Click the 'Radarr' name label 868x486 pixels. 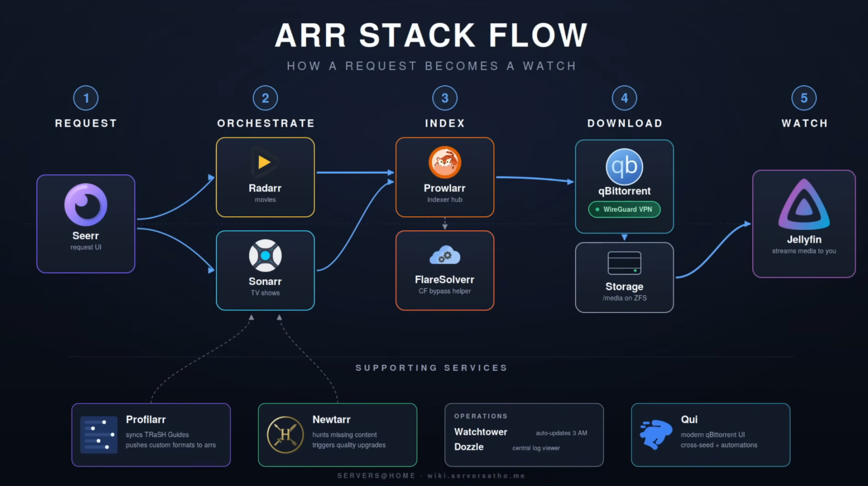pyautogui.click(x=265, y=189)
